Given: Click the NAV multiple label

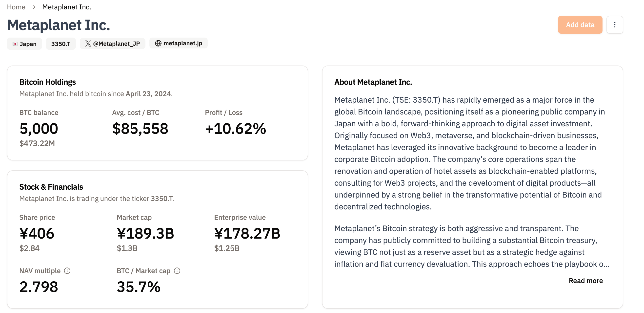Looking at the screenshot, I should (40, 271).
